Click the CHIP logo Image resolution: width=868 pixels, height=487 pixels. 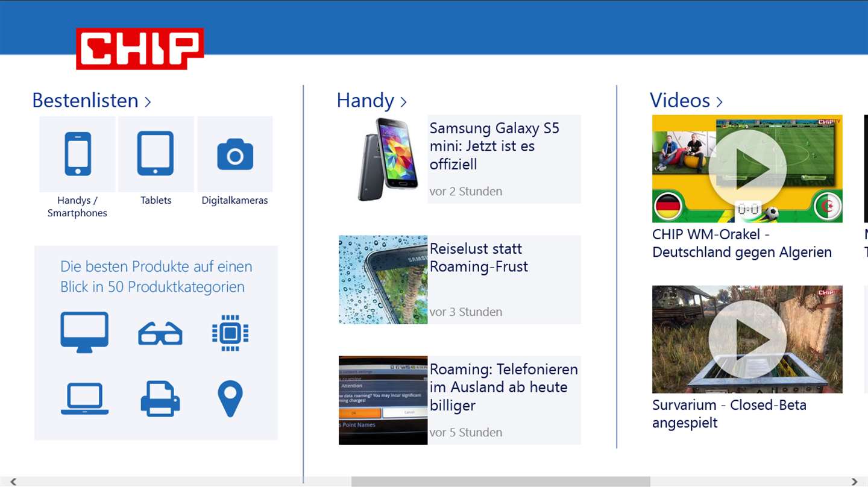pyautogui.click(x=140, y=49)
